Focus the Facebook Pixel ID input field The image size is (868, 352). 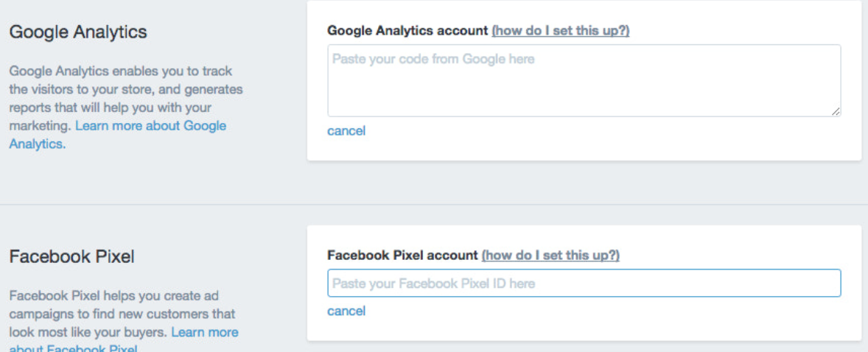[584, 284]
